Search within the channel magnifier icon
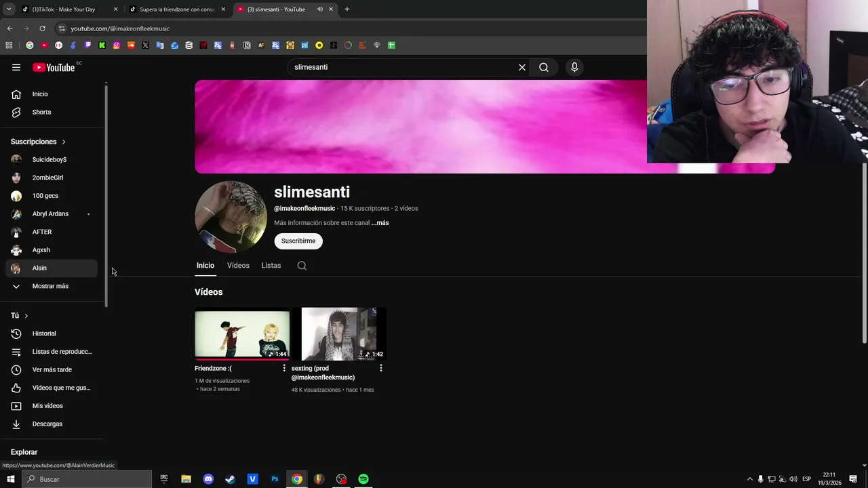The width and height of the screenshot is (868, 488). coord(302,266)
